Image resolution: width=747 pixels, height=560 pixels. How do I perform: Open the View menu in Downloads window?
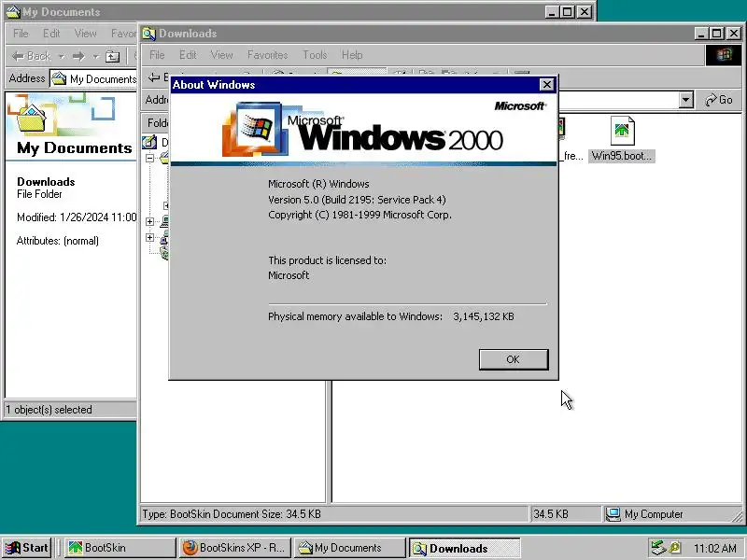[x=221, y=55]
